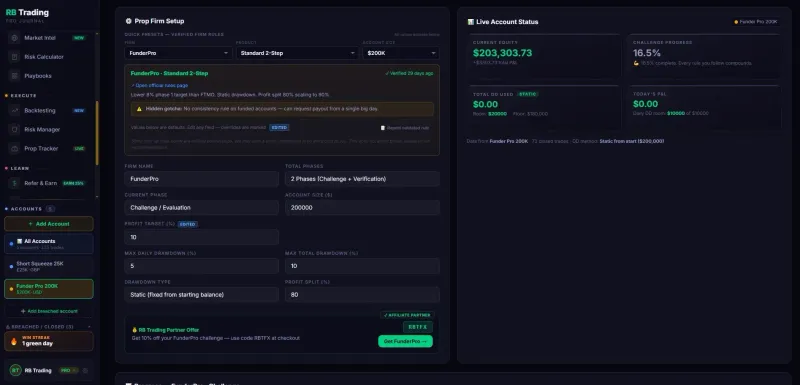This screenshot has height=385, width=800.
Task: Click the Add Account button
Action: (x=48, y=224)
